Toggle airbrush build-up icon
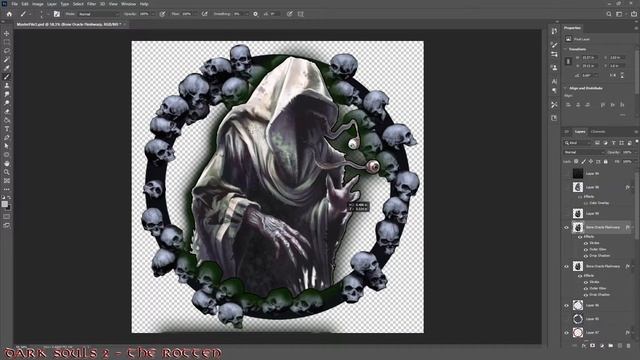Image resolution: width=640 pixels, height=360 pixels. (204, 14)
